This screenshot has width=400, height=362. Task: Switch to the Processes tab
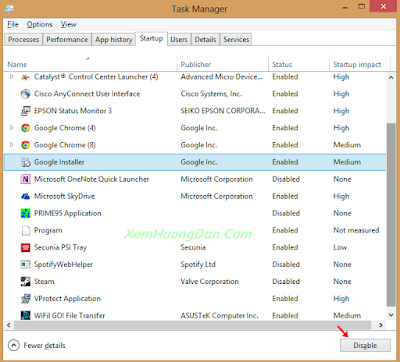click(x=23, y=40)
